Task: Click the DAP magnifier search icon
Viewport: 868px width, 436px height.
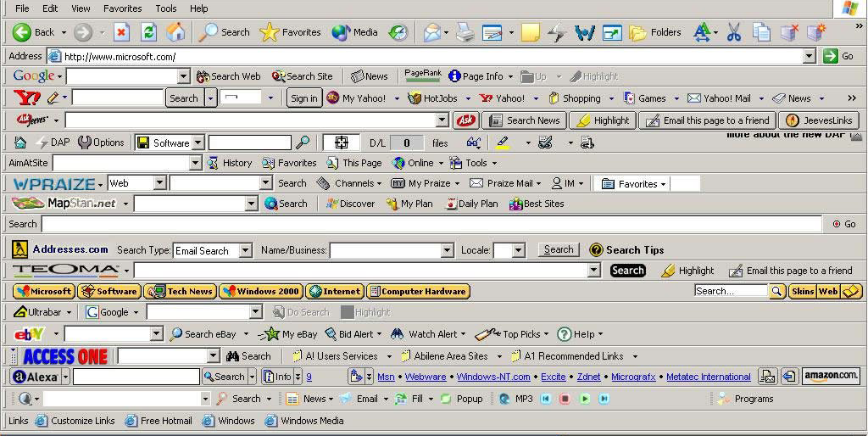Action: [303, 143]
